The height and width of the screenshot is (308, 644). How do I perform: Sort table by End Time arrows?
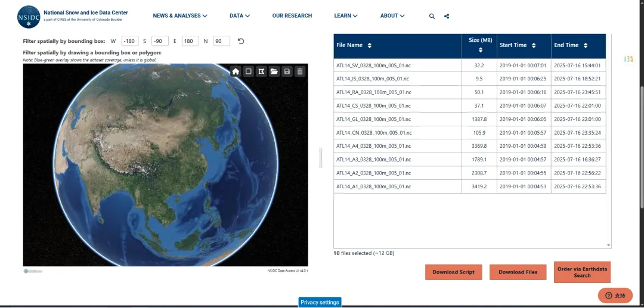[586, 45]
